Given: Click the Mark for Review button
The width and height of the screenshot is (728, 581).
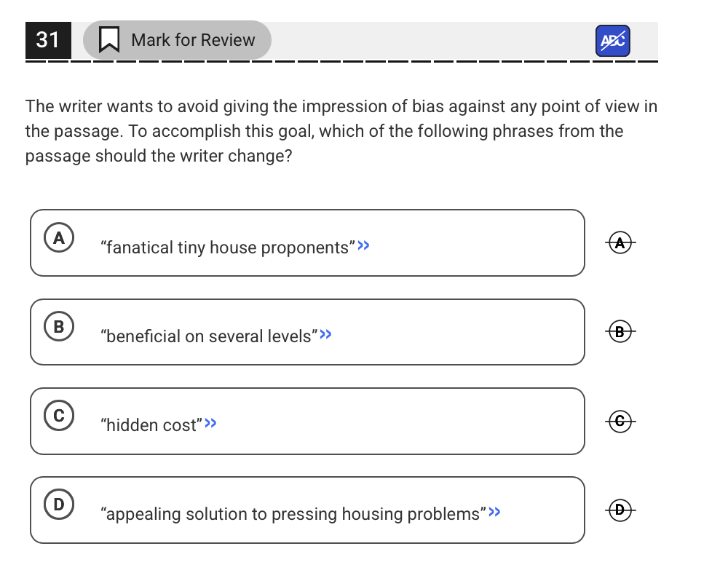Looking at the screenshot, I should [x=178, y=40].
